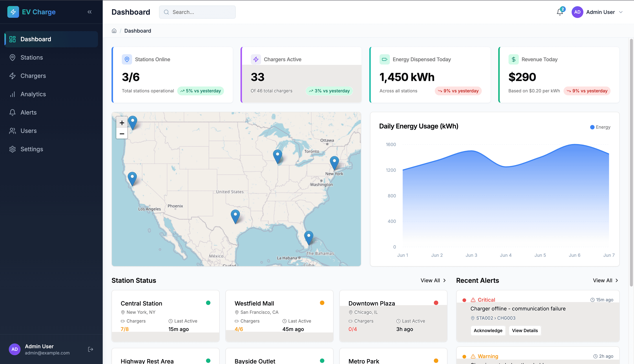This screenshot has width=634, height=364.
Task: Select Chargers from the sidebar
Action: coord(33,76)
